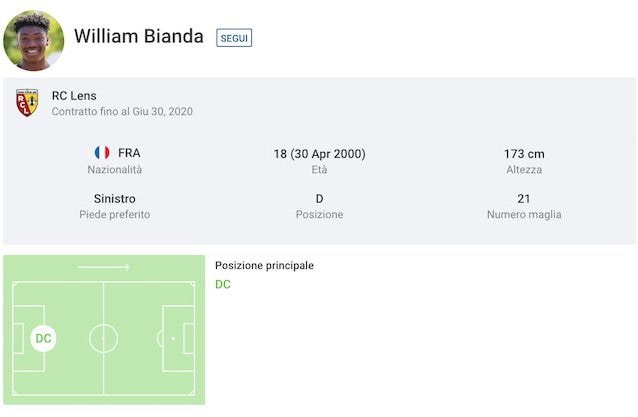638x417 pixels.
Task: Click the left goal box on pitch
Action: click(x=18, y=338)
